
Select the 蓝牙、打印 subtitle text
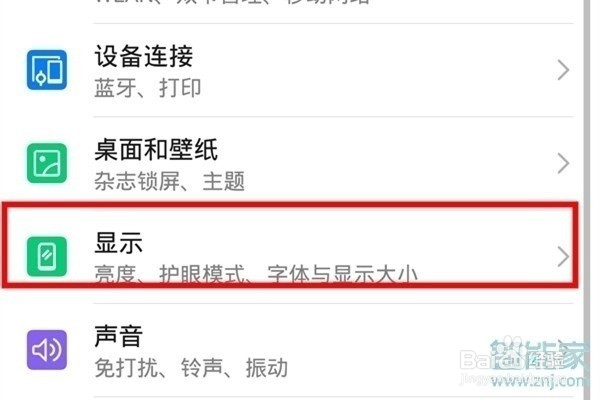(x=148, y=88)
